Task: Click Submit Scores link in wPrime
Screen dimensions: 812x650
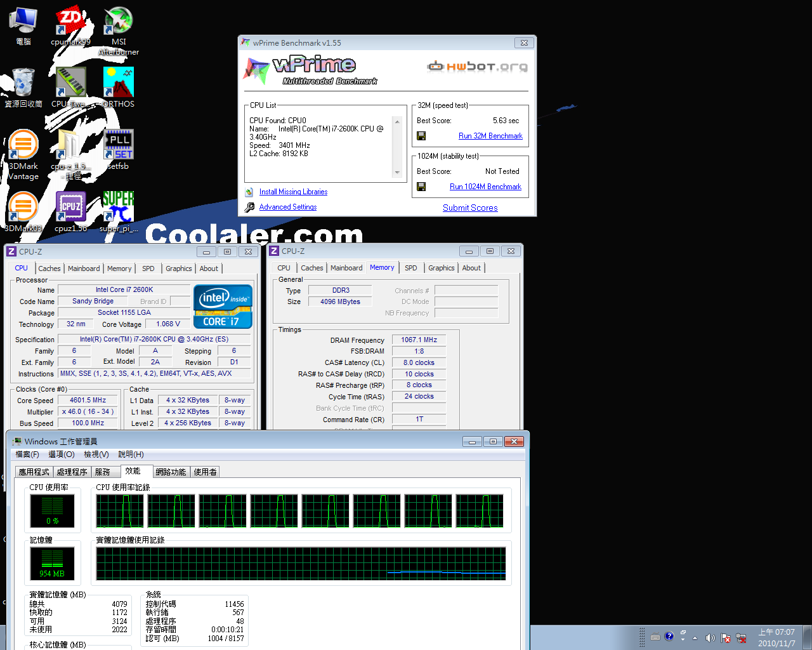Action: tap(470, 208)
